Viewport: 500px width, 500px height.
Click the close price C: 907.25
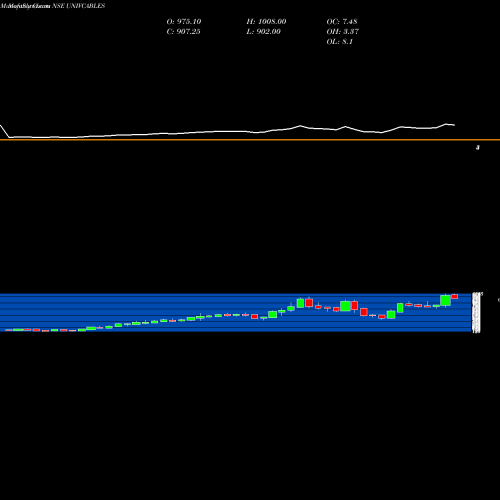click(183, 32)
